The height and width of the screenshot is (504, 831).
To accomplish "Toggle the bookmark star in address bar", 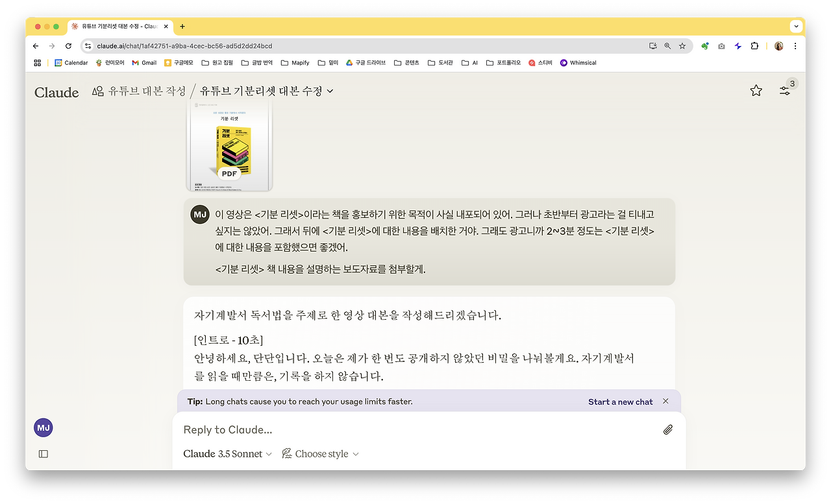I will [x=682, y=46].
